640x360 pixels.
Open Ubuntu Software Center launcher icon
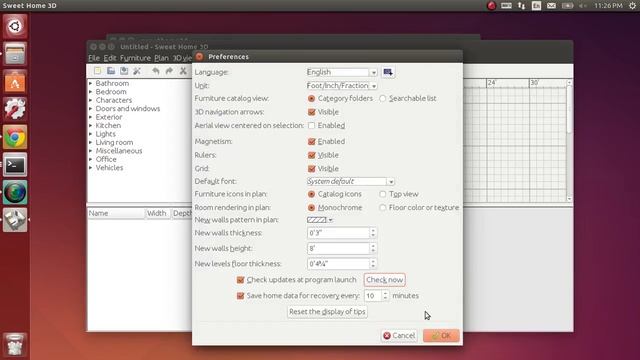(15, 82)
